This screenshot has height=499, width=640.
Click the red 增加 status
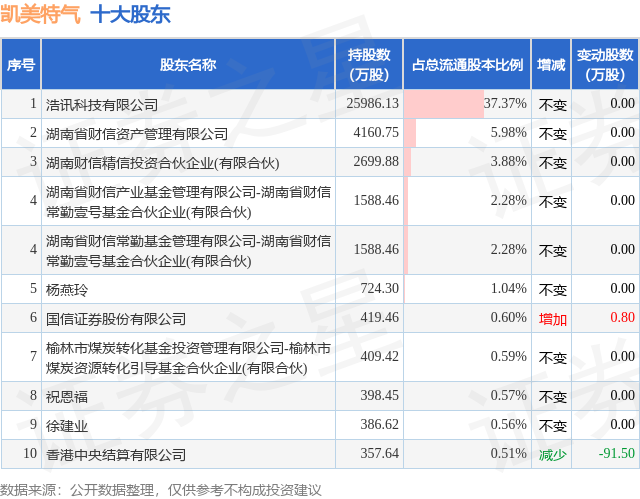(x=553, y=319)
